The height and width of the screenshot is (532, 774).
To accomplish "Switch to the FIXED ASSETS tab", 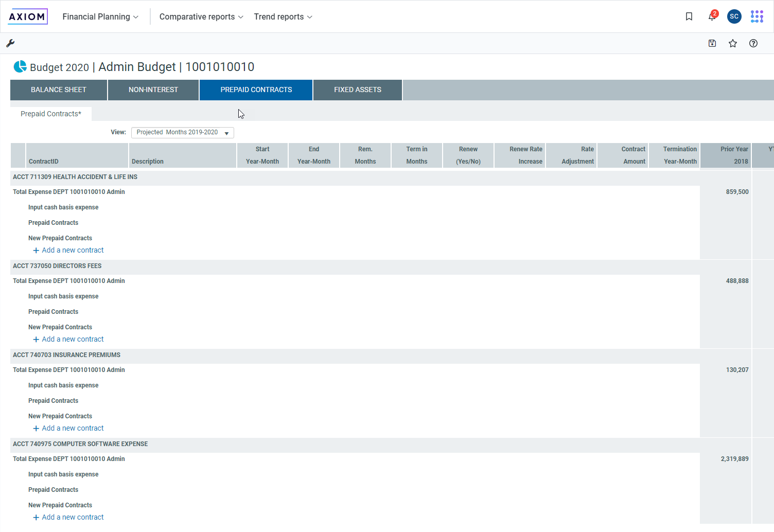I will tap(358, 90).
